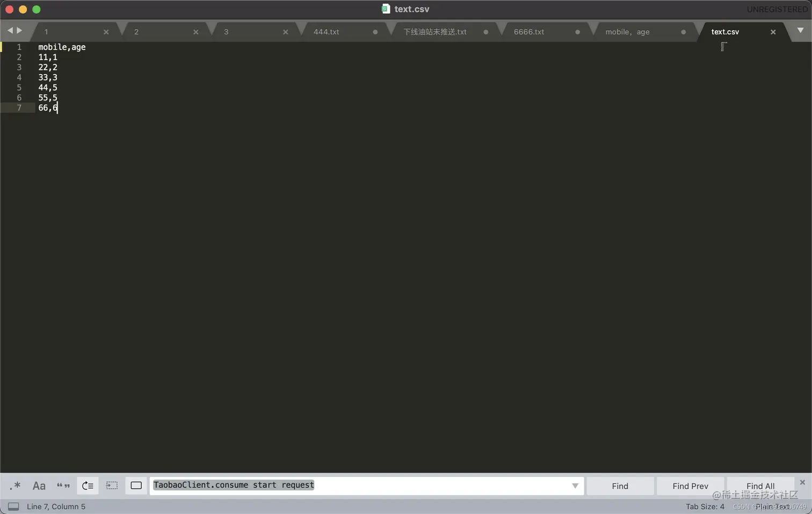
Task: Click line number 4 in gutter
Action: point(19,77)
